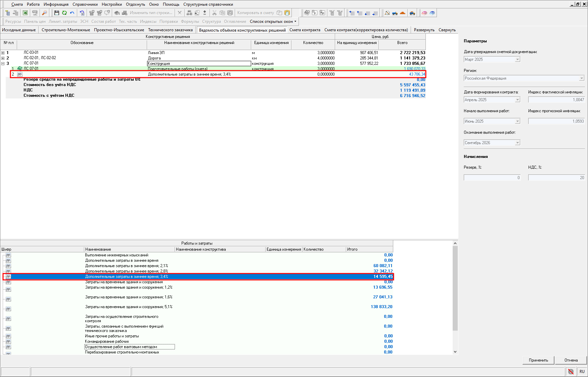Click the green refresh arrows icon
This screenshot has width=588, height=377.
tap(64, 13)
